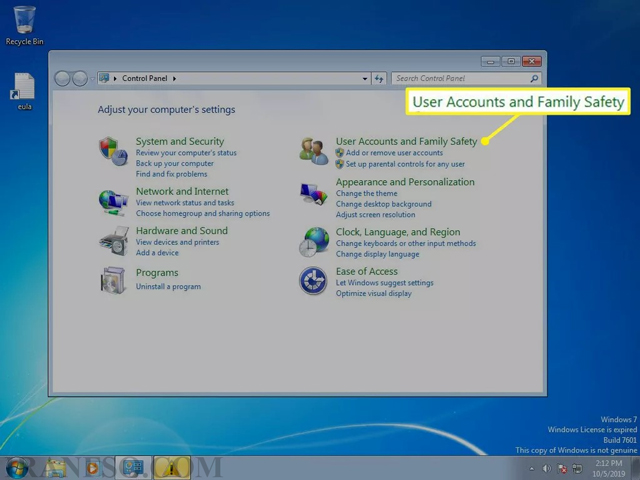The height and width of the screenshot is (480, 640).
Task: Open Windows Media Player taskbar icon
Action: (93, 468)
